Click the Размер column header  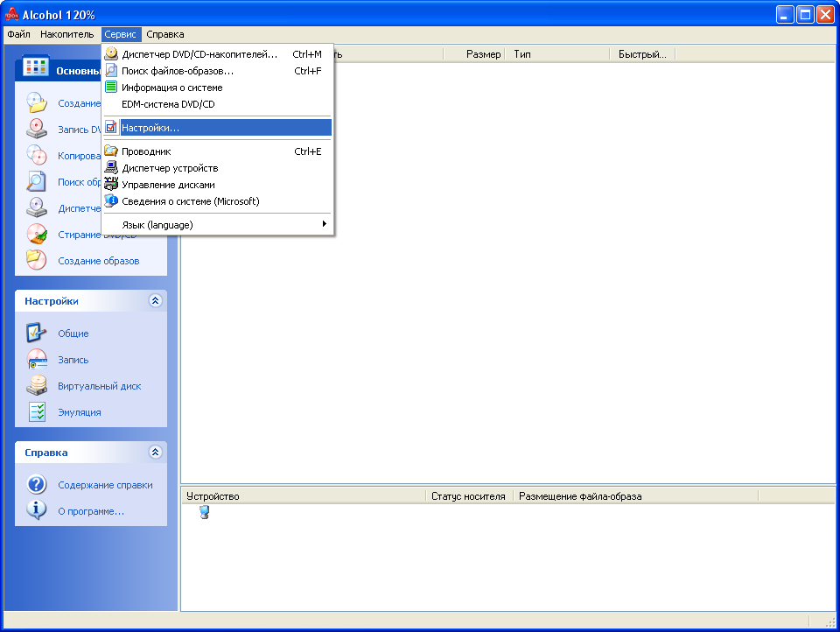tap(482, 54)
